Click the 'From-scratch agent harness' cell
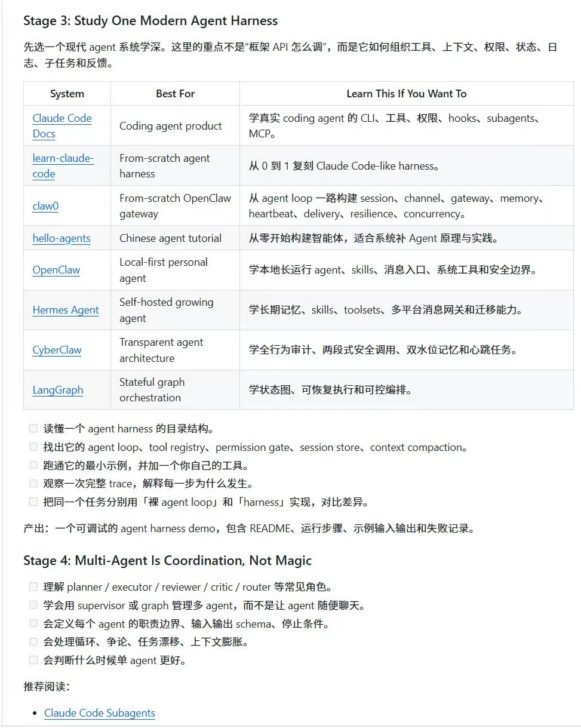The image size is (581, 728). (x=176, y=166)
